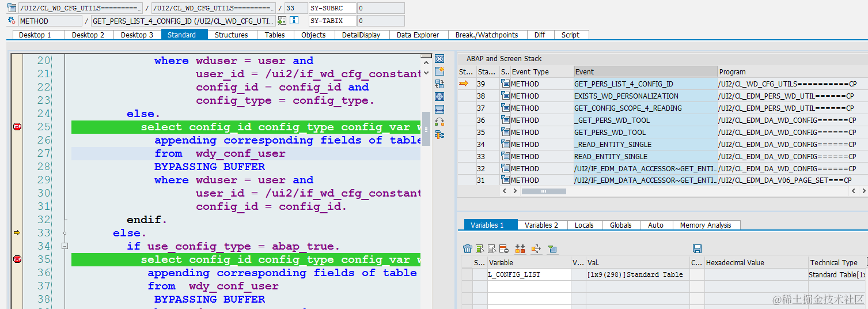This screenshot has width=868, height=309.
Task: Click the swap tools icon beside the editor
Action: tap(439, 122)
